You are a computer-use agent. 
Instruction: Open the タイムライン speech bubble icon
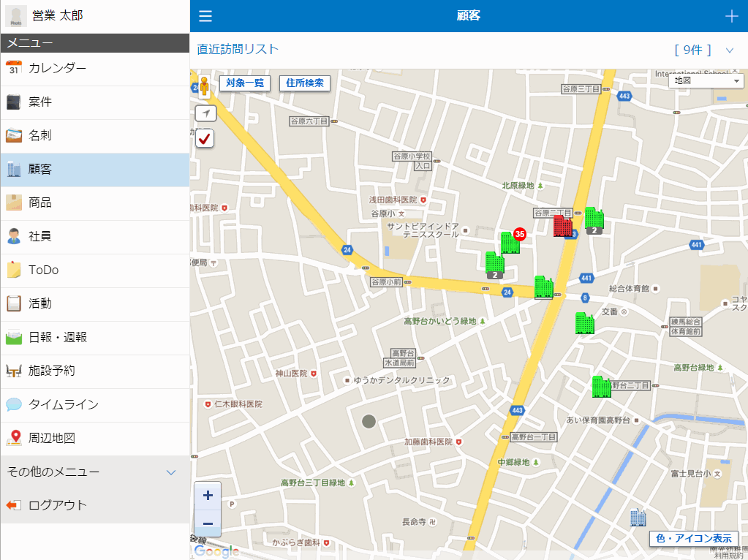14,404
